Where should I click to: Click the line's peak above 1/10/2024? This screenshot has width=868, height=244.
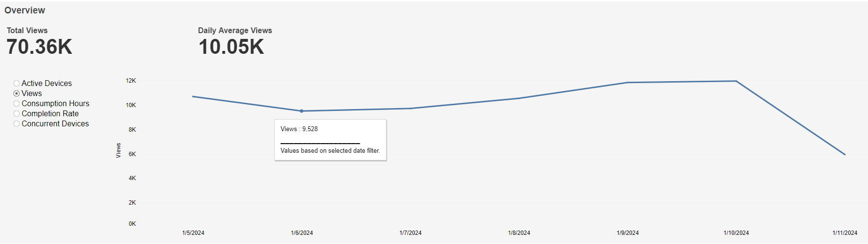pyautogui.click(x=736, y=81)
